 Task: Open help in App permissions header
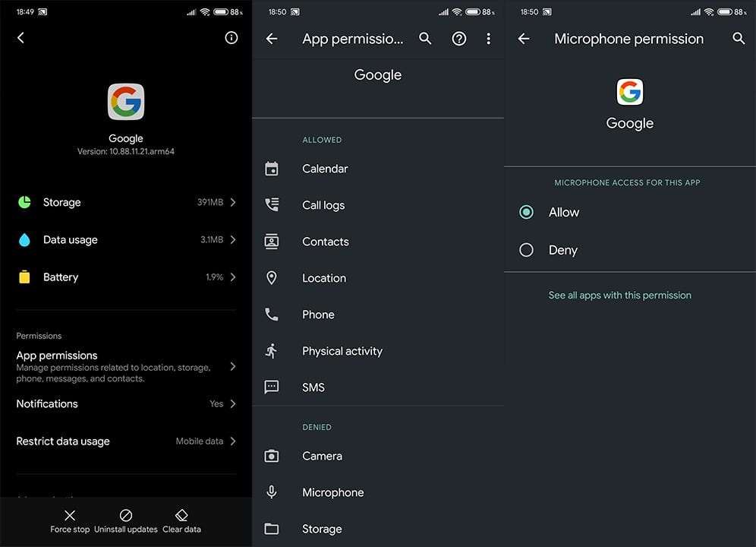point(458,39)
